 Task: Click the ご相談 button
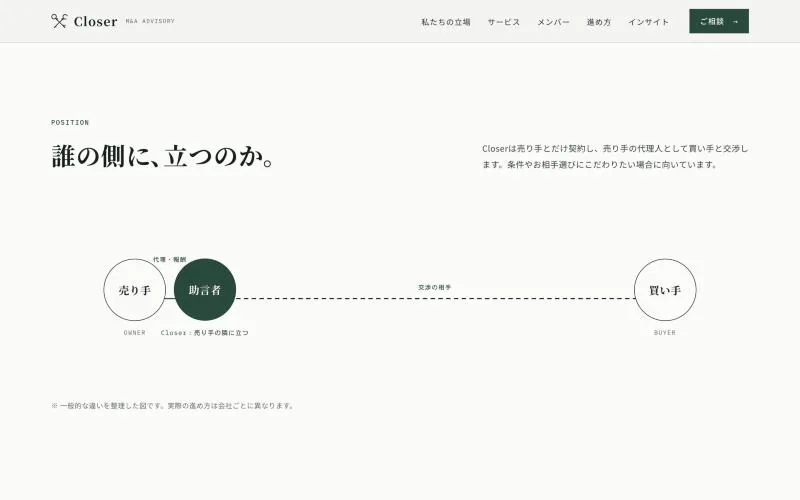coord(719,21)
